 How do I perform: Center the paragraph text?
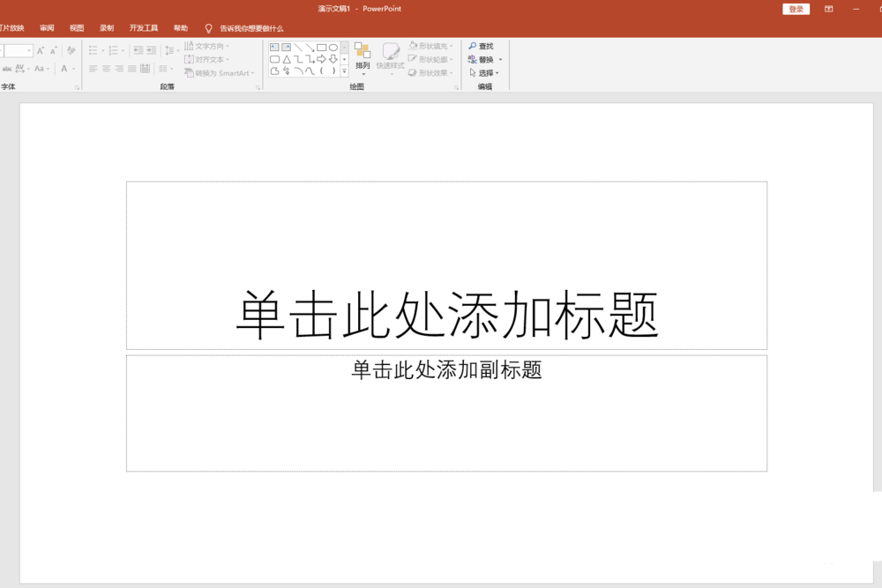[x=107, y=69]
